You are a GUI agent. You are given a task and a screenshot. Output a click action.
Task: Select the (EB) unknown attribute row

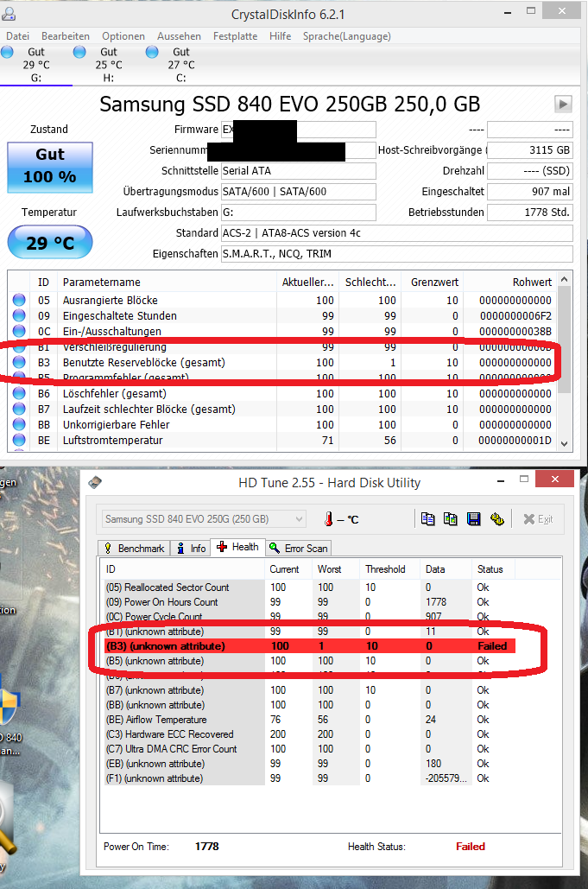click(x=309, y=764)
